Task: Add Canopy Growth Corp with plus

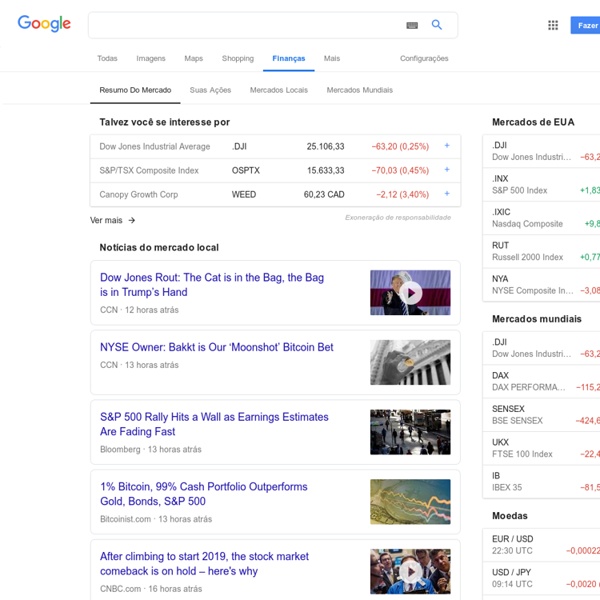Action: pos(447,194)
